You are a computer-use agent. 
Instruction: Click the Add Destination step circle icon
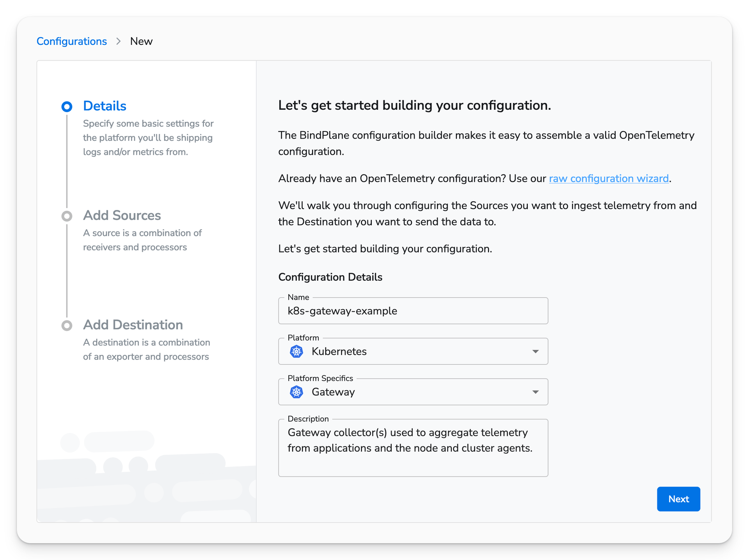[66, 325]
